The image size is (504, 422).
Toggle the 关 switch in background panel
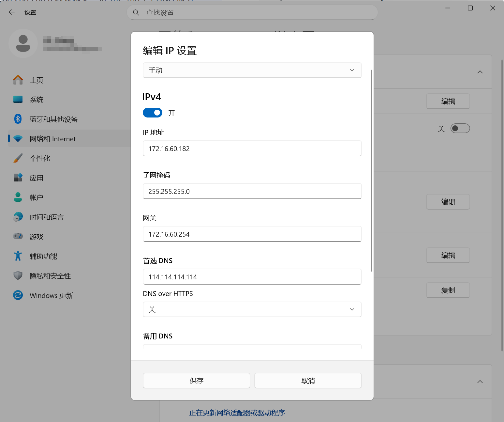click(460, 129)
